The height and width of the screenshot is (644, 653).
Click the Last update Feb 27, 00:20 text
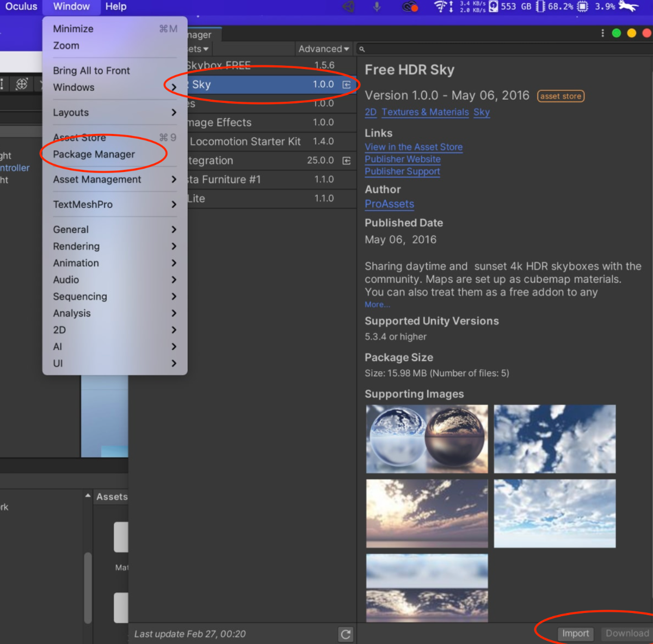point(190,634)
